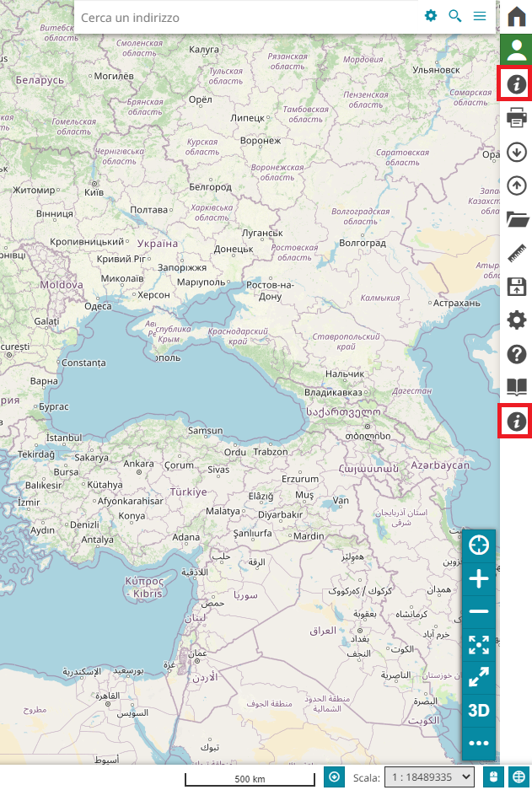Click the download arrow circle icon in sidebar
This screenshot has width=532, height=790.
click(516, 152)
